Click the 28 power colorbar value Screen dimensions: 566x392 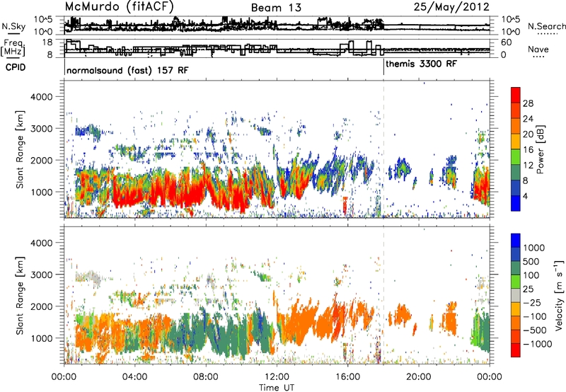click(528, 103)
